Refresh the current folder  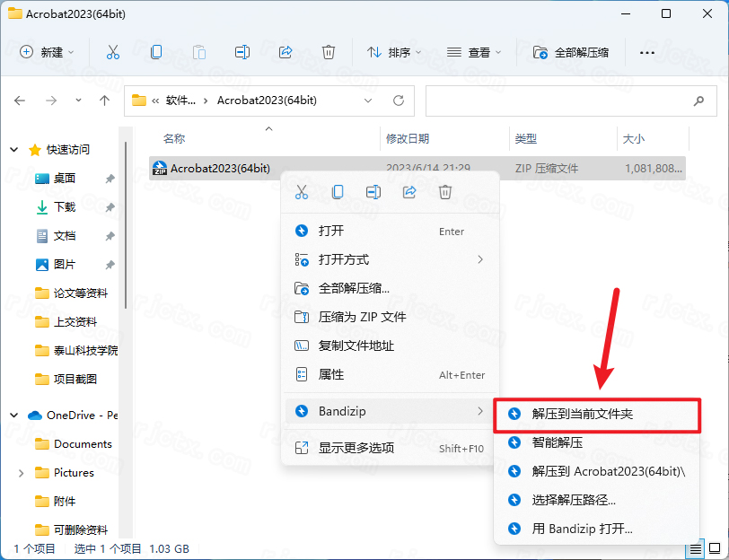pos(399,101)
